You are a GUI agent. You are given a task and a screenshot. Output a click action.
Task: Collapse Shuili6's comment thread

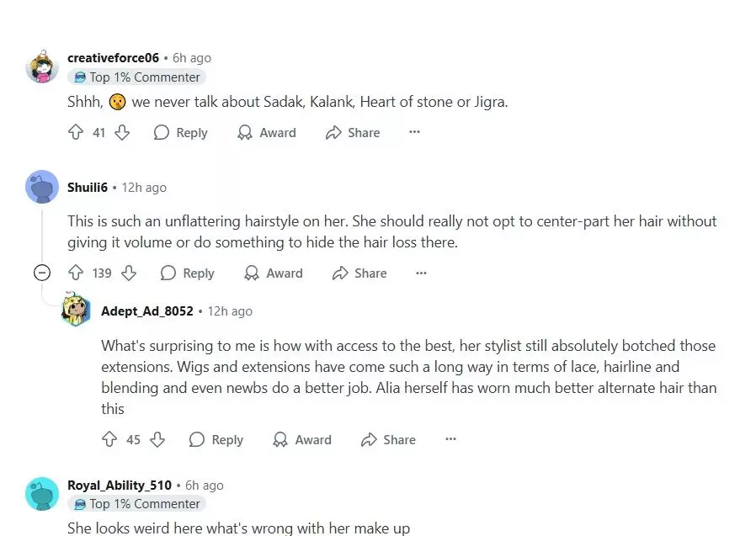click(41, 273)
